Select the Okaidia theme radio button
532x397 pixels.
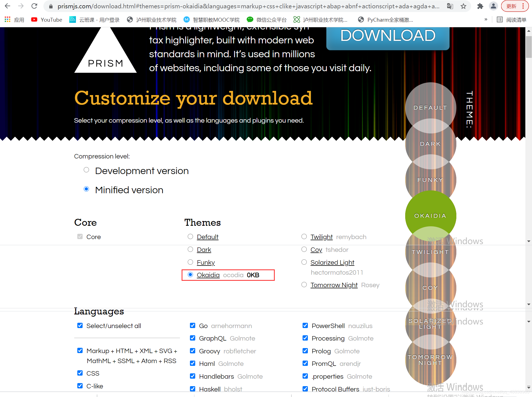(x=190, y=275)
